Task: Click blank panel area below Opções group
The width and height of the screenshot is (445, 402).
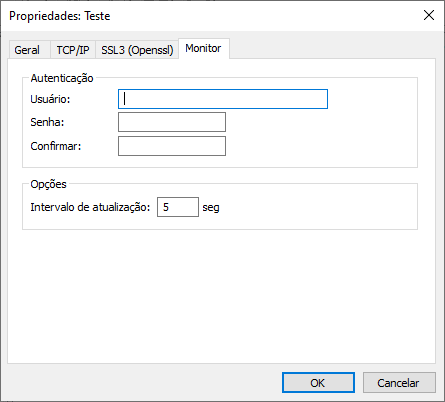Action: (x=220, y=297)
